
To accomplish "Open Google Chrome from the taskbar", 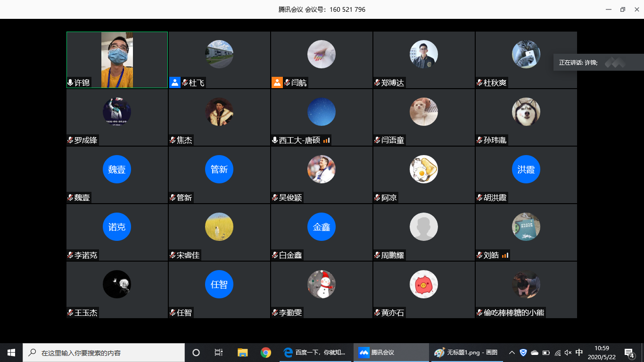I will pos(266,353).
